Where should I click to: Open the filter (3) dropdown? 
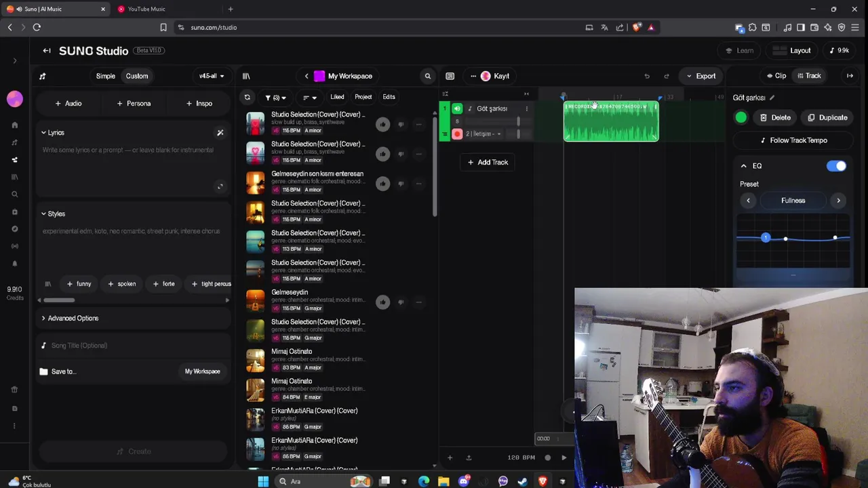[275, 98]
